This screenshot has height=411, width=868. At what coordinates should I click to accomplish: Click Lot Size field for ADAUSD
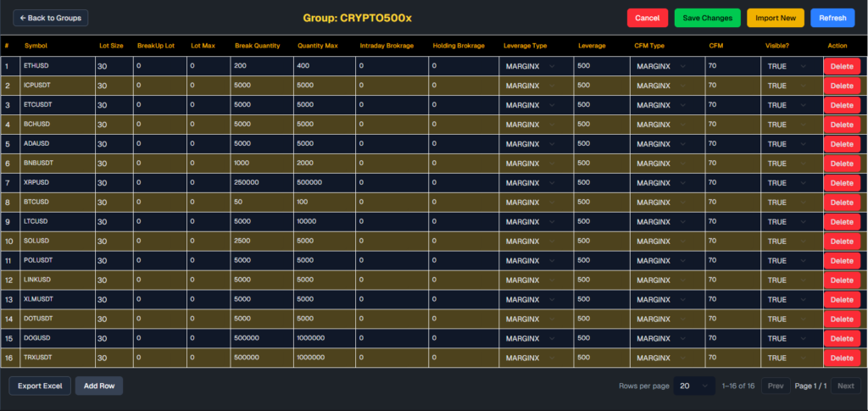point(113,144)
